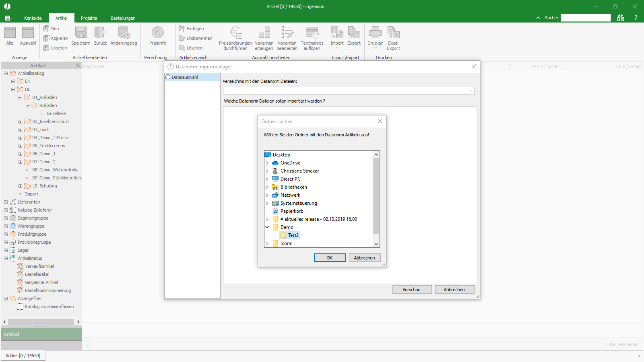Screen dimensions: 644x362
Task: Click the Datanorm directory path field
Action: pyautogui.click(x=346, y=91)
